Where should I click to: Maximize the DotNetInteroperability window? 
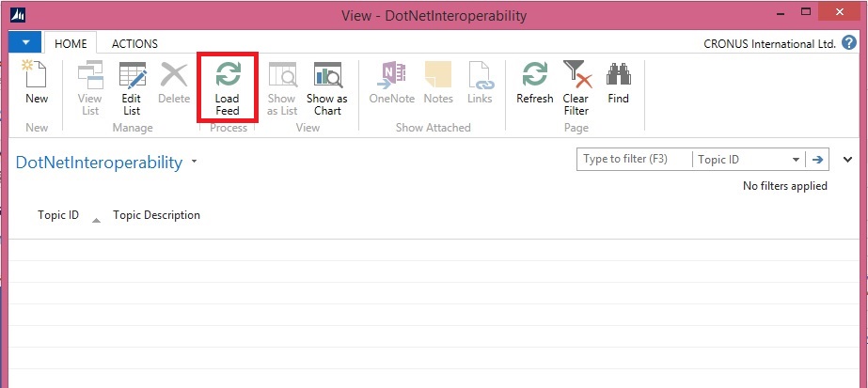[806, 11]
